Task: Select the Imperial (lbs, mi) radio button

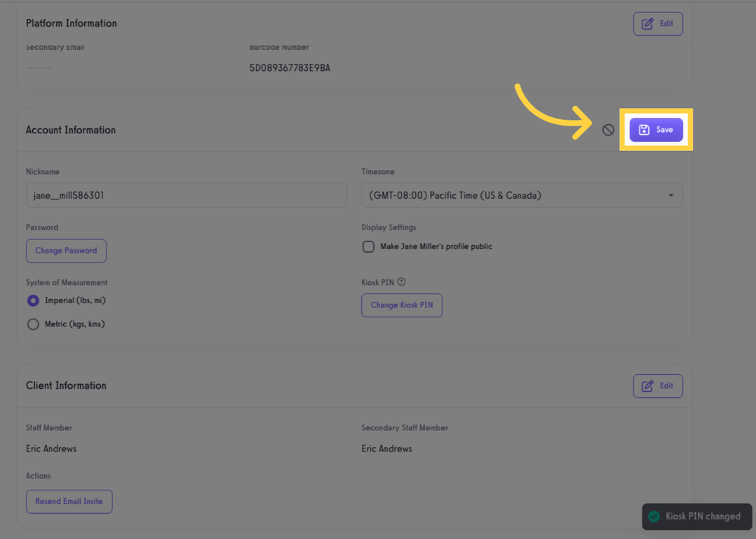Action: (33, 300)
